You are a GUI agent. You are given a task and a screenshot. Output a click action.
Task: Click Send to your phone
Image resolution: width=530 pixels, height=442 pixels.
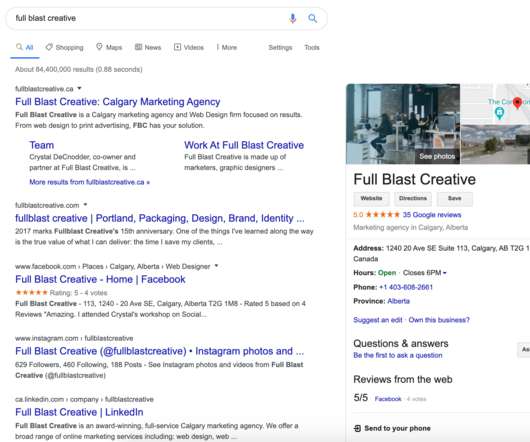pyautogui.click(x=397, y=428)
